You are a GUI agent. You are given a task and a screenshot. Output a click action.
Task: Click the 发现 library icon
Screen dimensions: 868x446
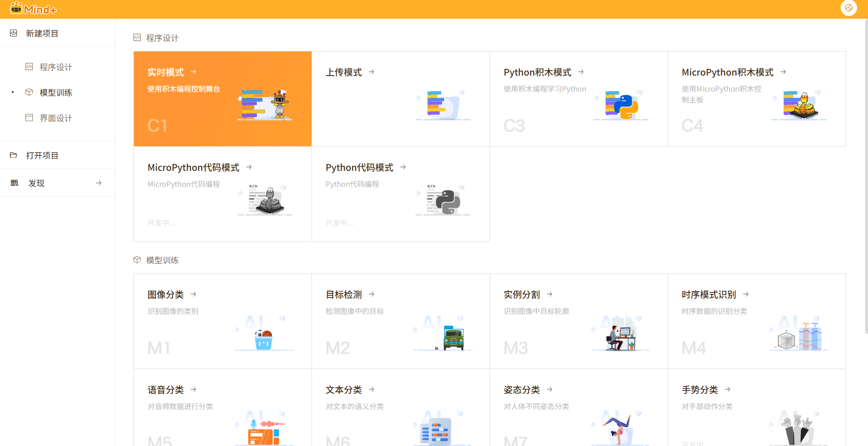point(15,183)
